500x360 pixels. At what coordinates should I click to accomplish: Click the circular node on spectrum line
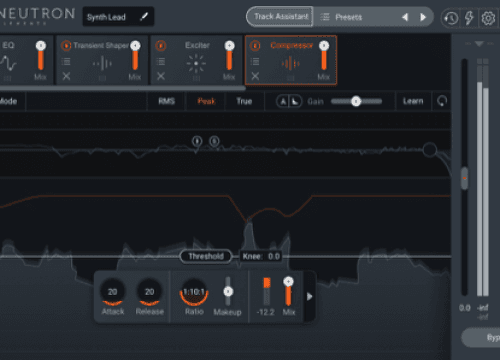coord(430,149)
